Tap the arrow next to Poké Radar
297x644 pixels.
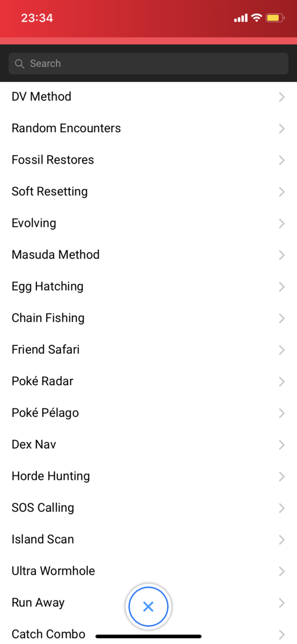tap(282, 382)
